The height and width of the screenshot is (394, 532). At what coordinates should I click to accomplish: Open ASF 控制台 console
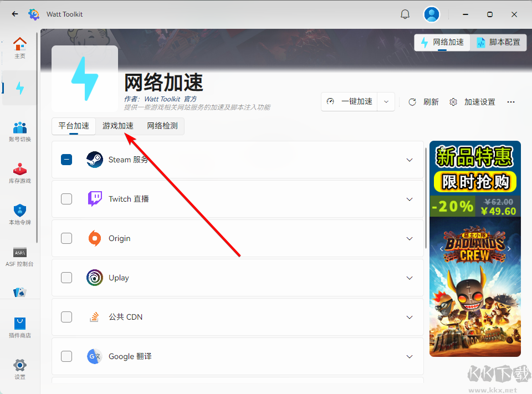[20, 256]
